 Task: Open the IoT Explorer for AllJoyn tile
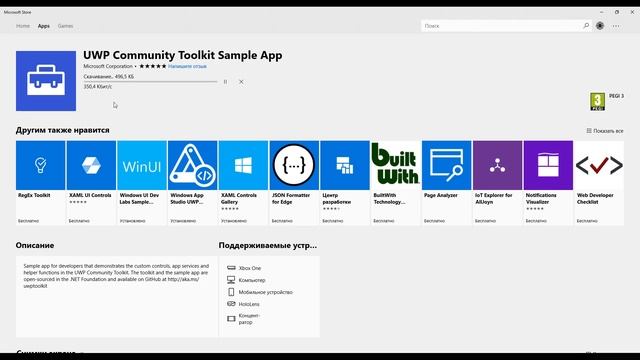pos(497,183)
